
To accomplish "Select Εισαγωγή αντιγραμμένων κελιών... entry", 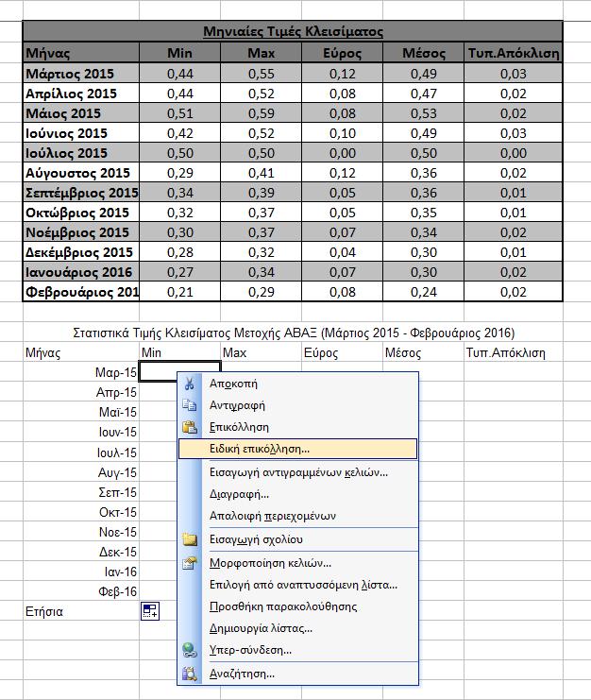I will point(297,472).
